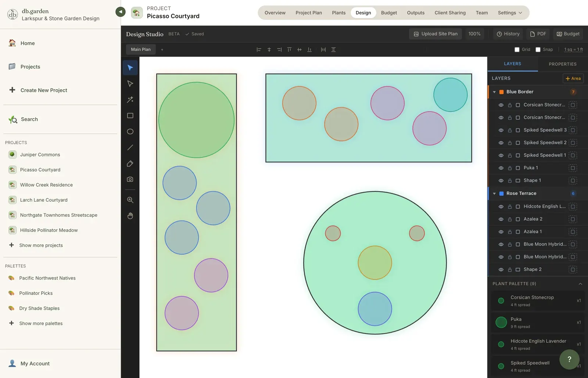The image size is (588, 378).
Task: Open the Budget button in Design Studio
Action: (568, 34)
